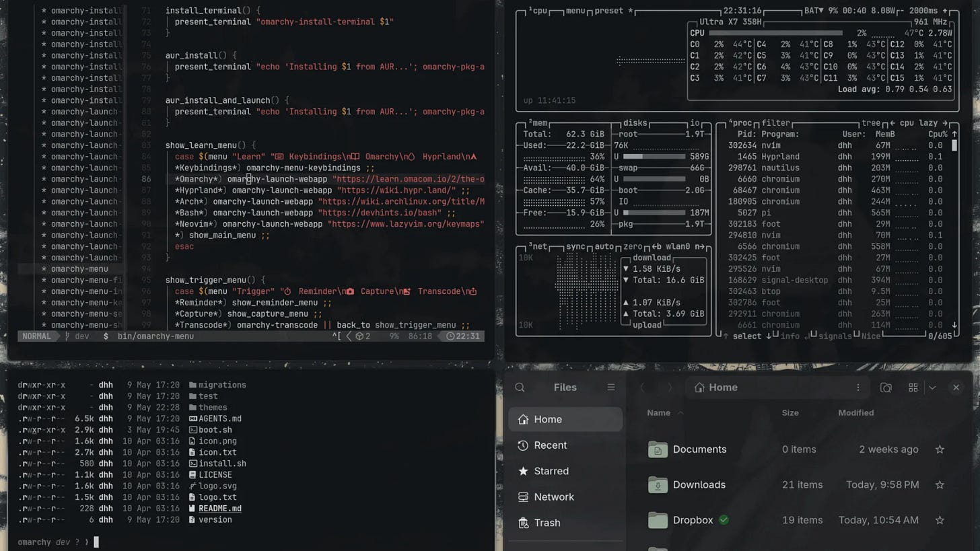Open the Home path options menu
Viewport: 980px width, 551px height.
point(858,388)
